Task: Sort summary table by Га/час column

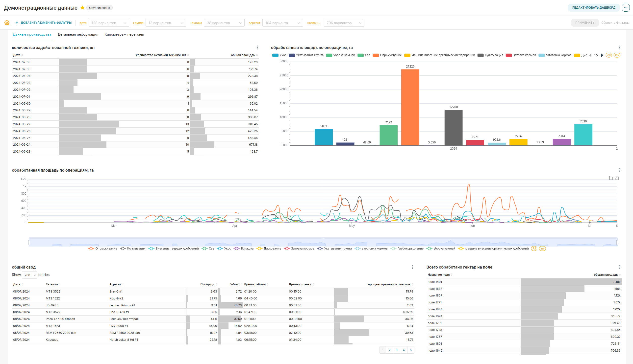Action: pos(235,285)
